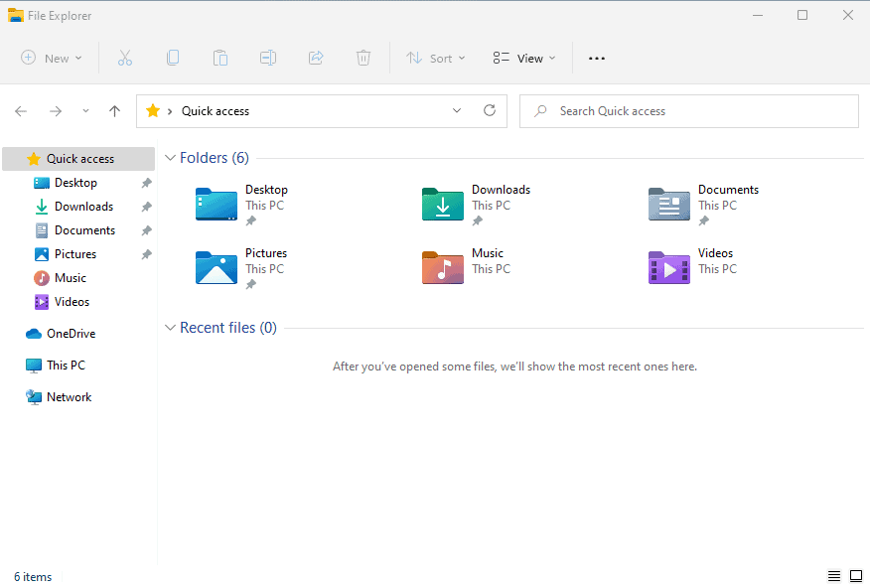Click inside the Search Quick access field
Image resolution: width=870 pixels, height=588 pixels.
point(689,110)
